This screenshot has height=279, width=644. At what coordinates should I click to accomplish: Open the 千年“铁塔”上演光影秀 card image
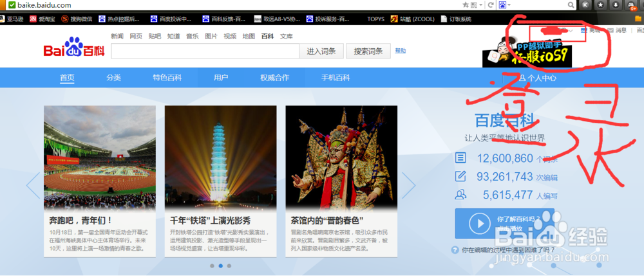pos(220,157)
